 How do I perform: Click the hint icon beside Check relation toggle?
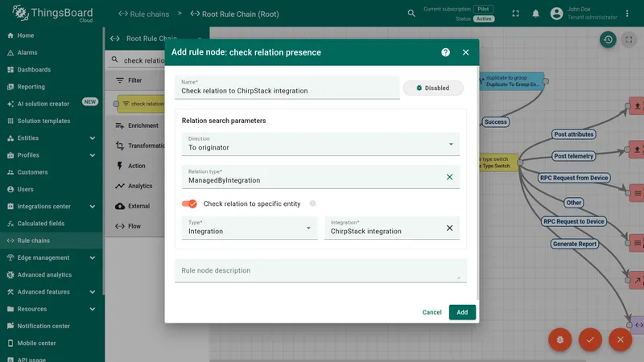[x=312, y=204]
